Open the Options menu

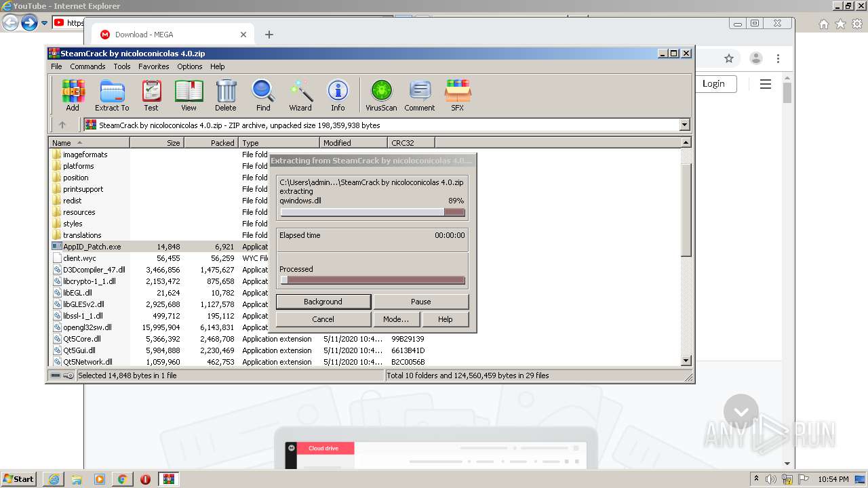[x=190, y=66]
